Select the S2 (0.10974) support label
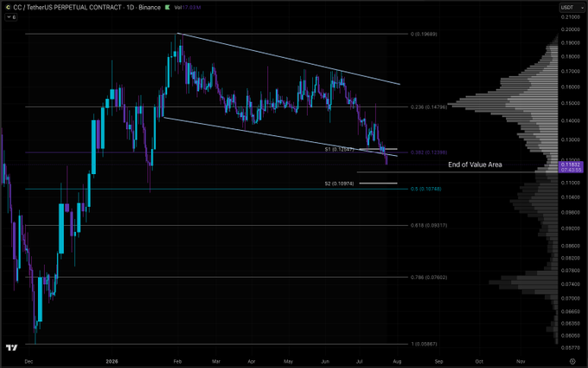The image size is (588, 368). 339,184
